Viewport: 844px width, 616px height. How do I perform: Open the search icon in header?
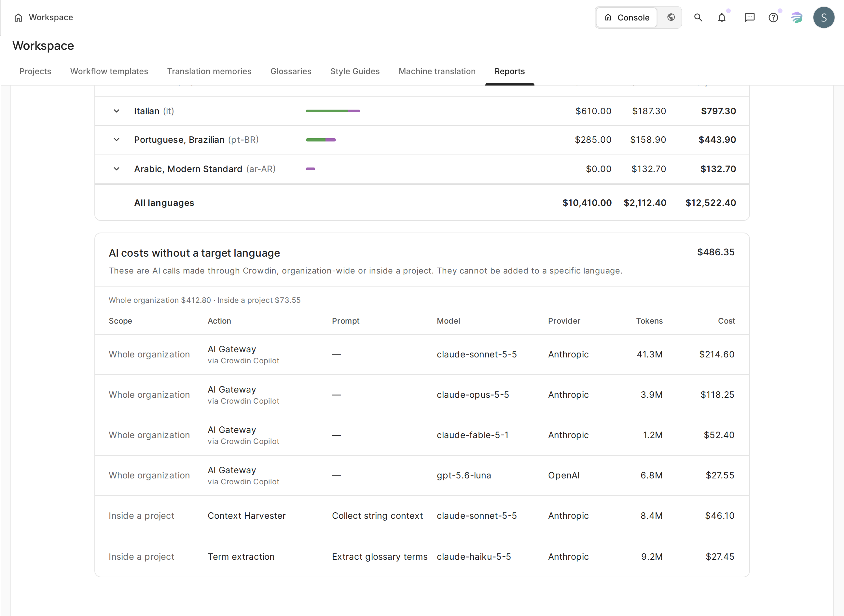pos(698,18)
